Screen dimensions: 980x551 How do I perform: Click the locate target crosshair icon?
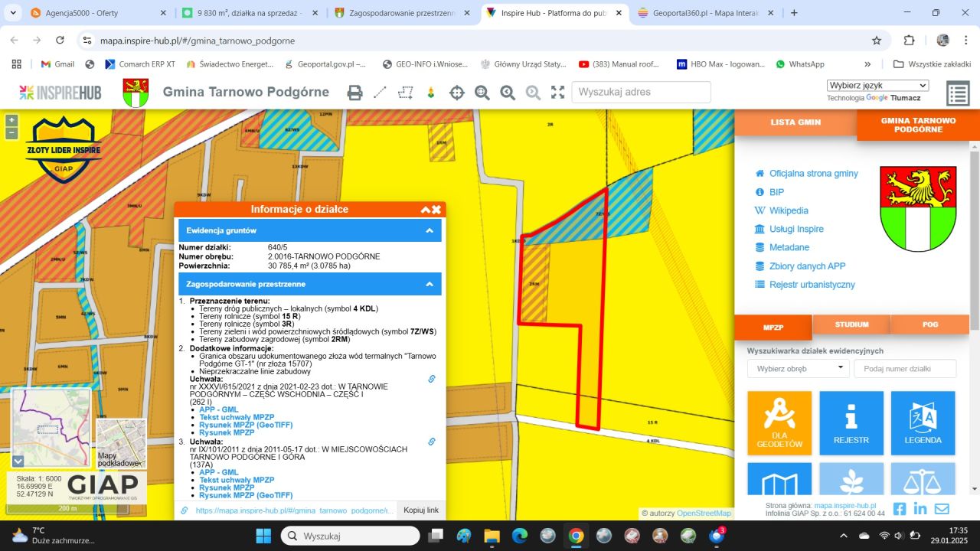click(457, 93)
